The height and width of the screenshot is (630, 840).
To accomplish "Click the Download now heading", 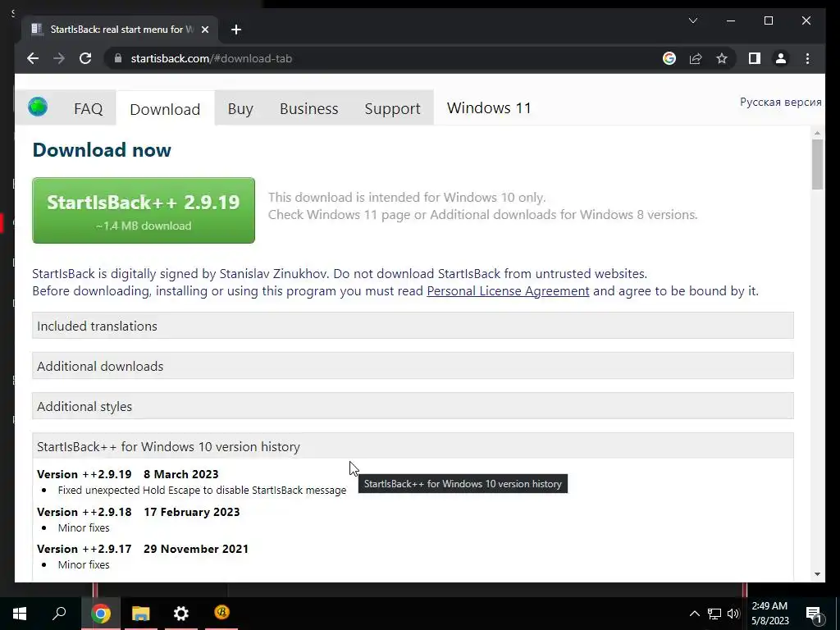I will pyautogui.click(x=102, y=150).
